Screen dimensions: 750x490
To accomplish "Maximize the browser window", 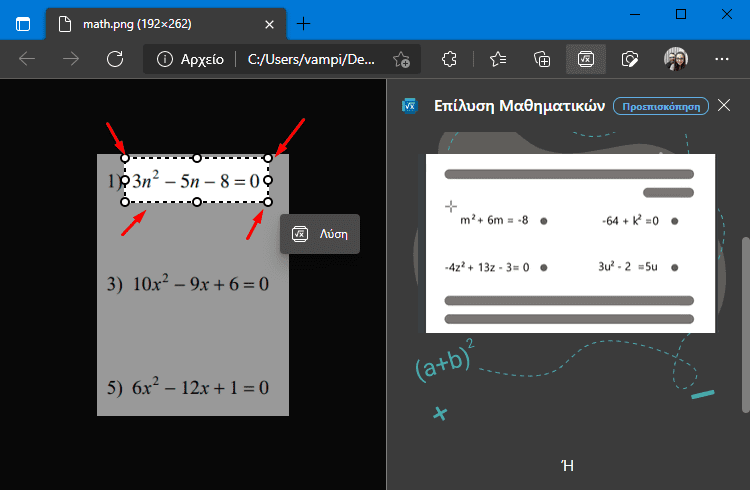I will (x=681, y=14).
